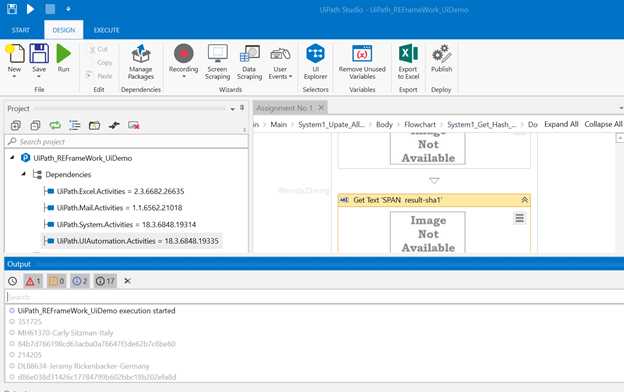Click the Search project field
Screen dimensions: 624x392
[127, 142]
